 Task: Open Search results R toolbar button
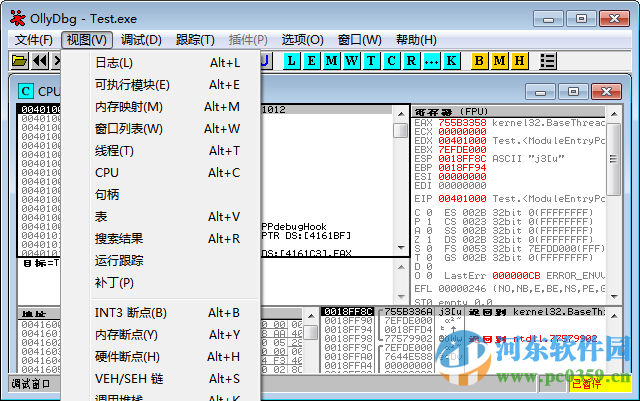point(411,61)
